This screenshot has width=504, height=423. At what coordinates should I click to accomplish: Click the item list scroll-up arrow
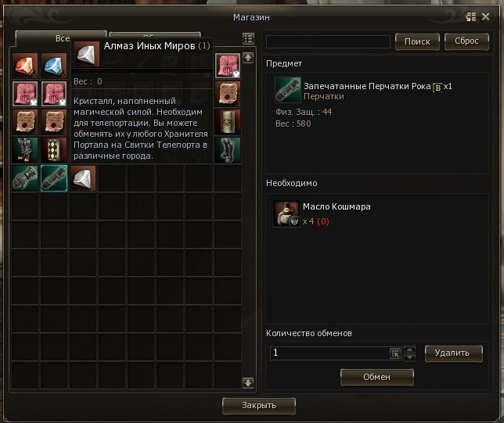coord(248,58)
